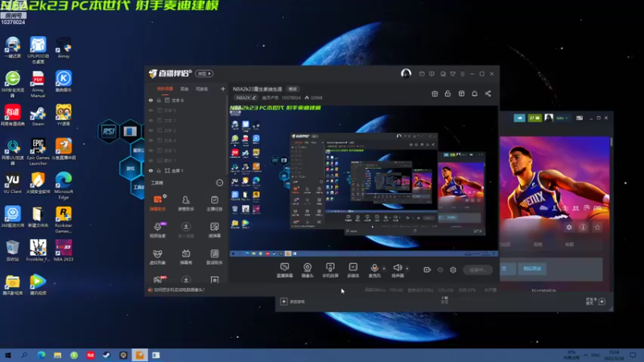
Task: Add a new scene with plus icon
Action: pos(223,88)
